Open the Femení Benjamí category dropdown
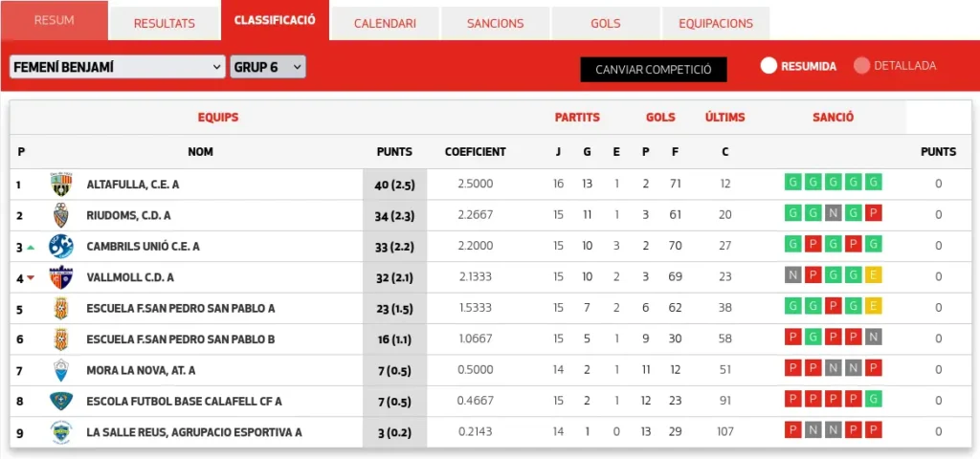Viewport: 980px width, 459px height. 117,67
